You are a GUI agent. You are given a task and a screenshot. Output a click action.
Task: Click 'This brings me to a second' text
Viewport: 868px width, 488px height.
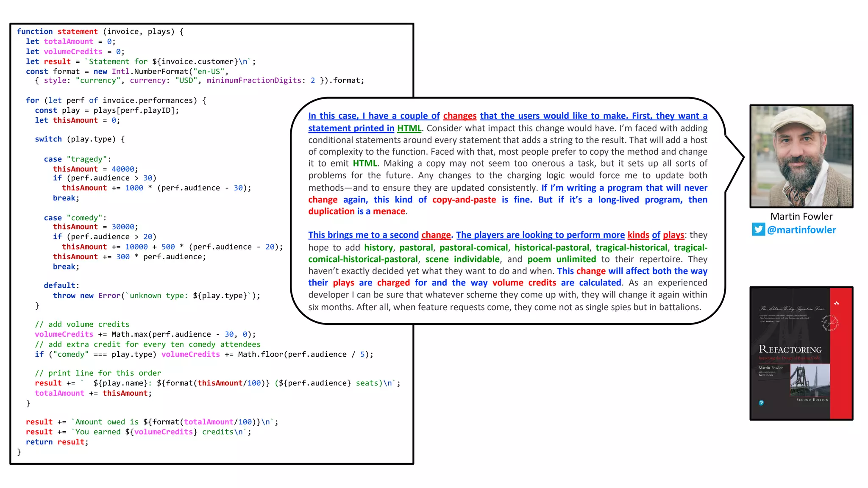click(363, 235)
